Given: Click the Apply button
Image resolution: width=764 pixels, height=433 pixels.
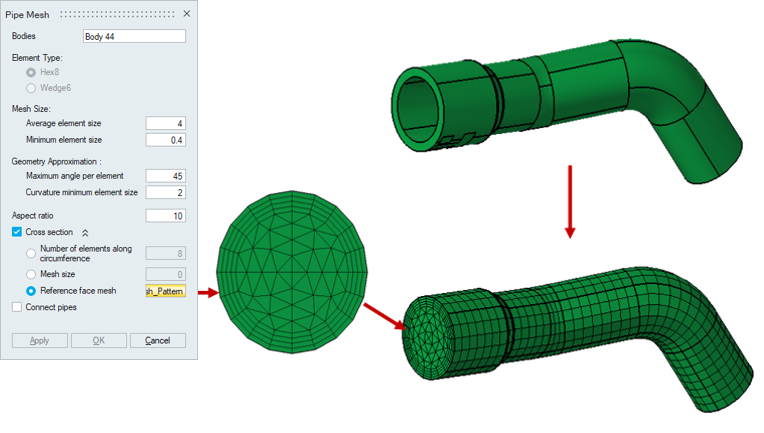Looking at the screenshot, I should [x=40, y=340].
